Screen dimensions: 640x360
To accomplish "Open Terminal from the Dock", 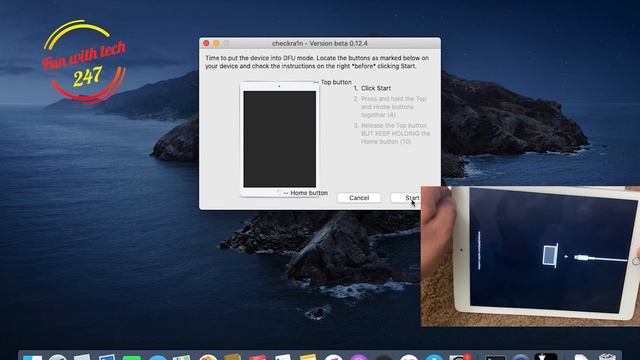I will pyautogui.click(x=496, y=358).
